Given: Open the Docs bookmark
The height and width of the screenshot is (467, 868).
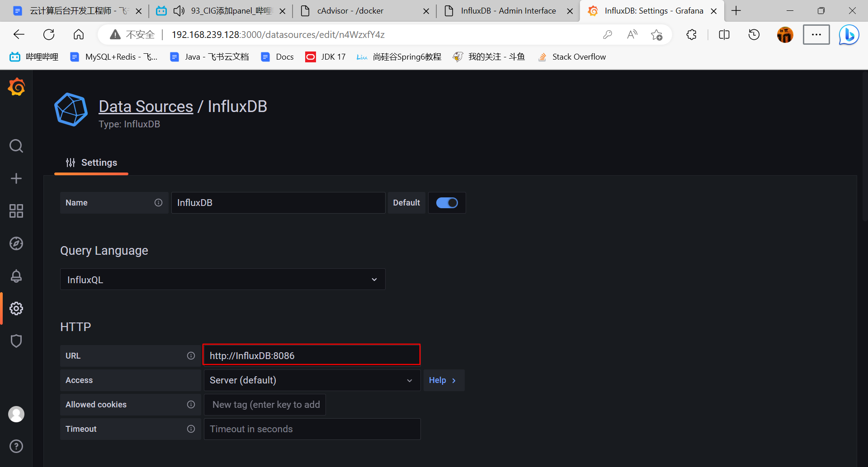Looking at the screenshot, I should pos(278,57).
